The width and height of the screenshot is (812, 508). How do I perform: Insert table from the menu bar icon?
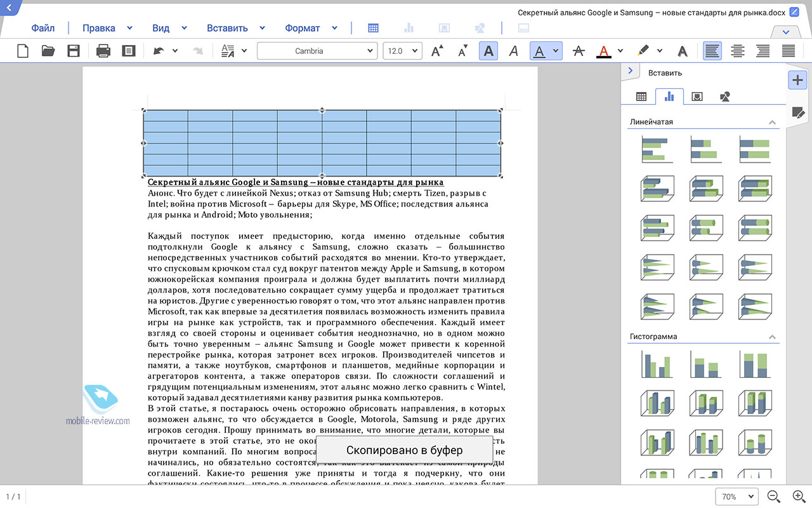(x=373, y=28)
